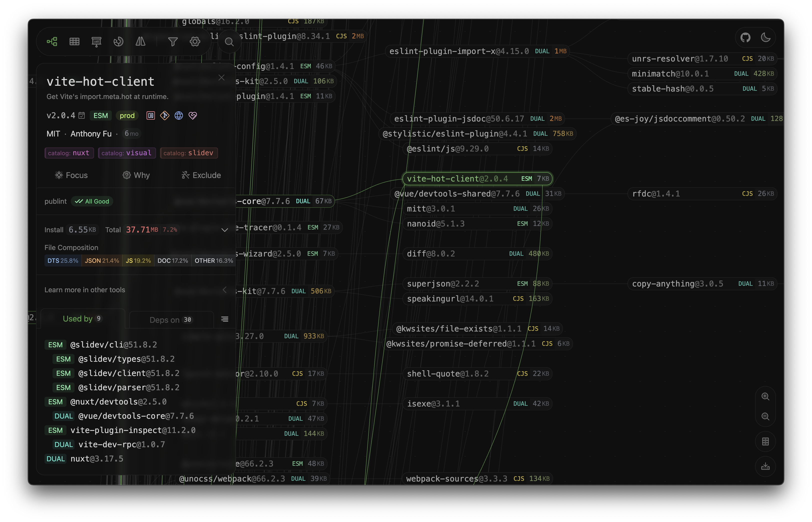This screenshot has width=812, height=522.
Task: Select the rfdc@1.4.1 graph node
Action: pyautogui.click(x=703, y=193)
